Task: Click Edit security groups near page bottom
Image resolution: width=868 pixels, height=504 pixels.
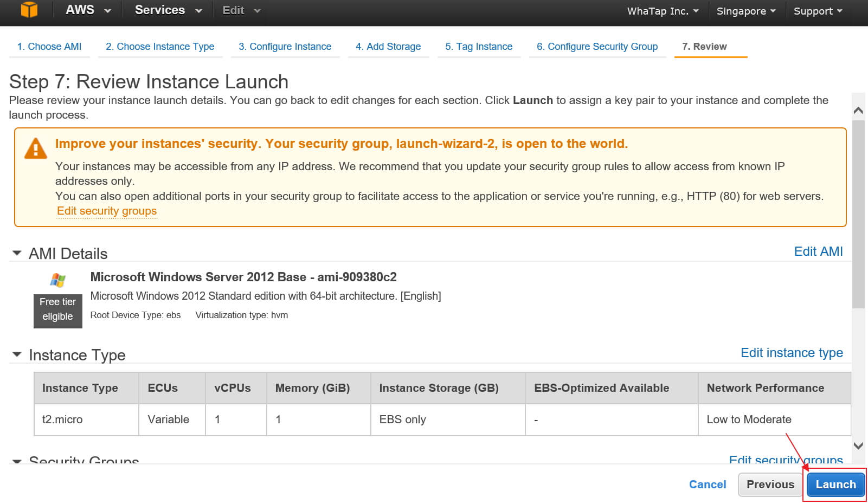Action: pyautogui.click(x=786, y=460)
